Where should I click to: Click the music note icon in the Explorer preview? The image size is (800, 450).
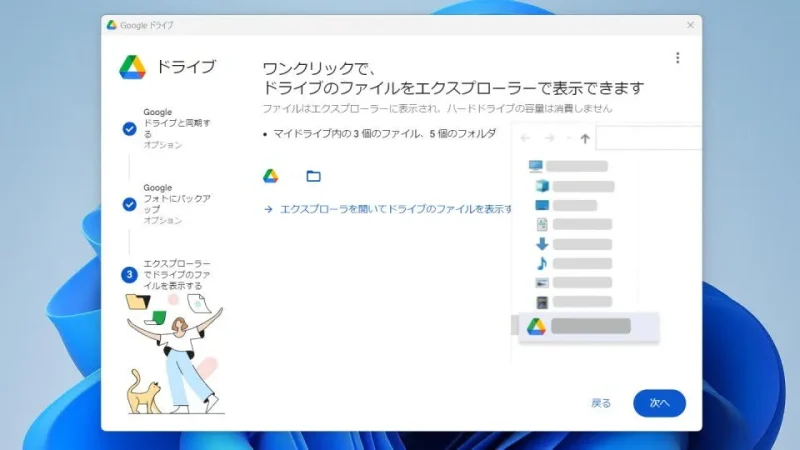click(542, 263)
